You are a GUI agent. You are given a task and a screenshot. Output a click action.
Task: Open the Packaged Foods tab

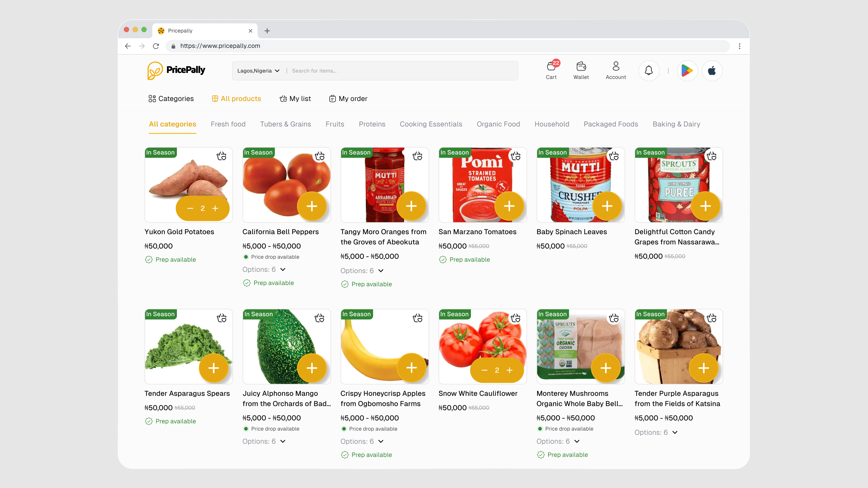point(611,124)
